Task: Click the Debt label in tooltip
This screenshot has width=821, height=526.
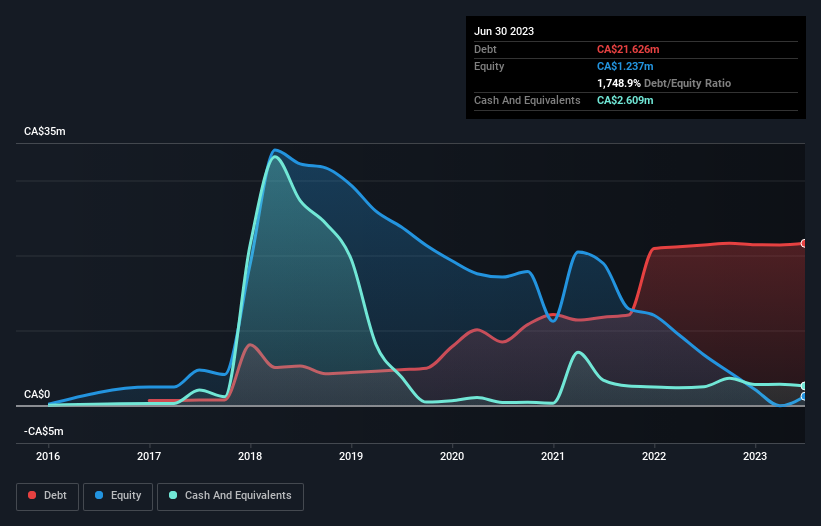Action: click(x=485, y=49)
